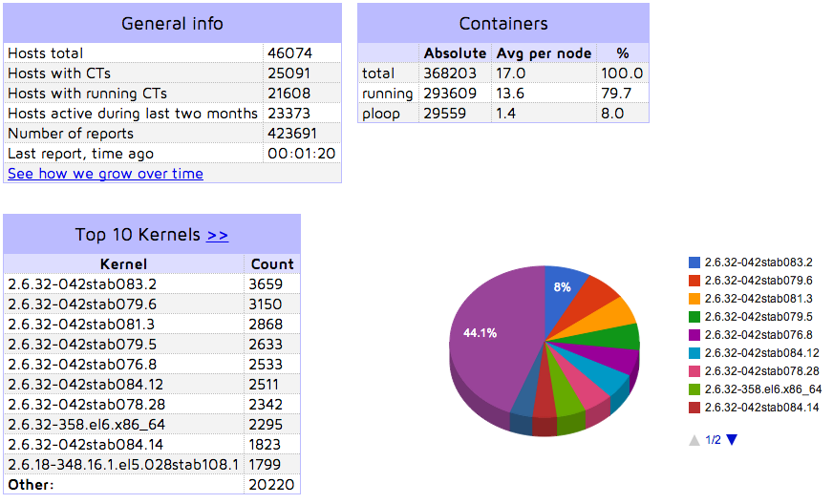The width and height of the screenshot is (833, 504).
Task: Select blue swatch for 042stab083.2 legend
Action: (694, 262)
